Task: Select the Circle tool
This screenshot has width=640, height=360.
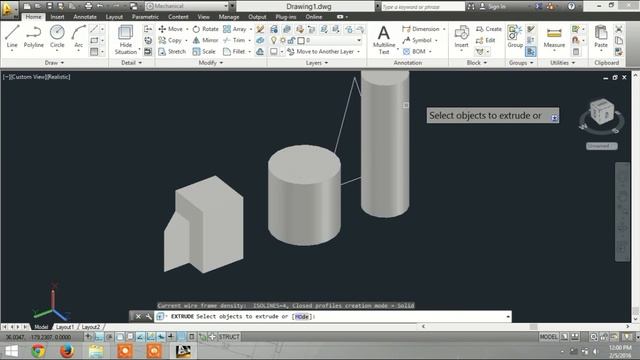Action: [x=57, y=37]
